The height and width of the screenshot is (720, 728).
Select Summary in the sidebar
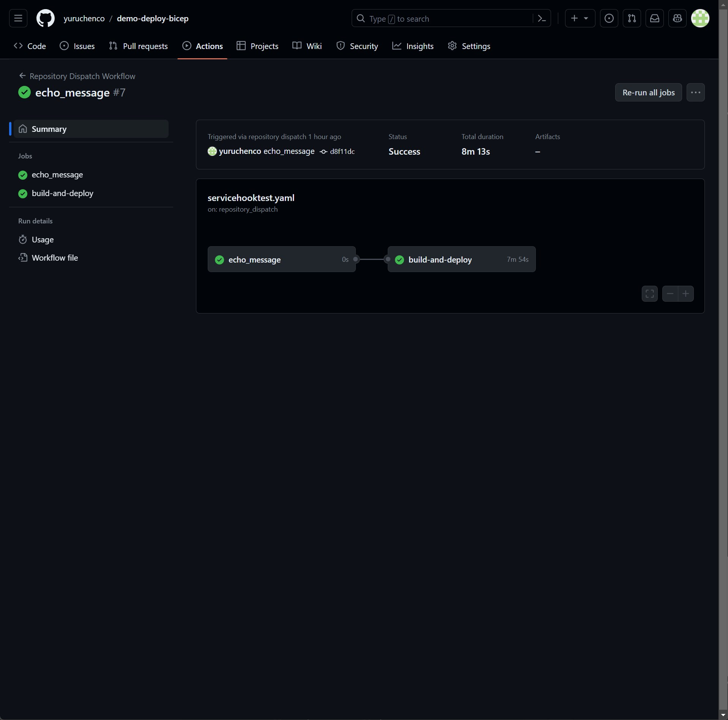tap(91, 129)
